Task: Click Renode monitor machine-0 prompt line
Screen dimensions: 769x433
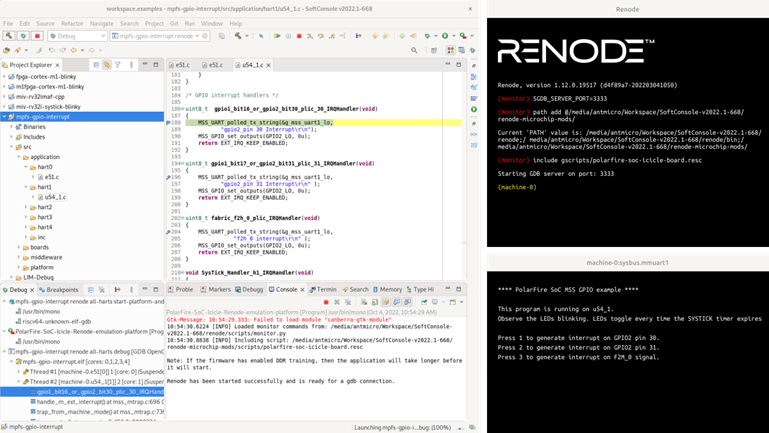Action: click(x=517, y=187)
